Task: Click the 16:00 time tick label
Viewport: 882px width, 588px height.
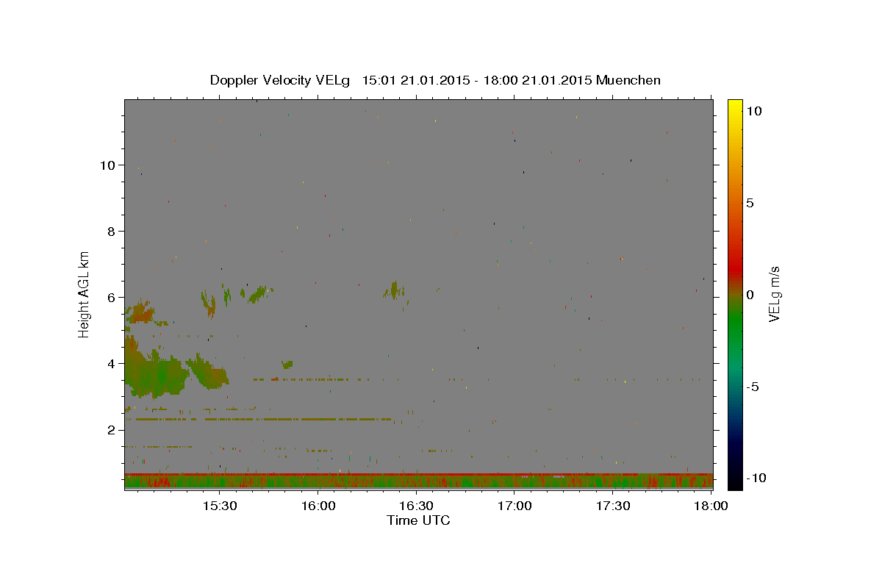Action: pos(318,506)
